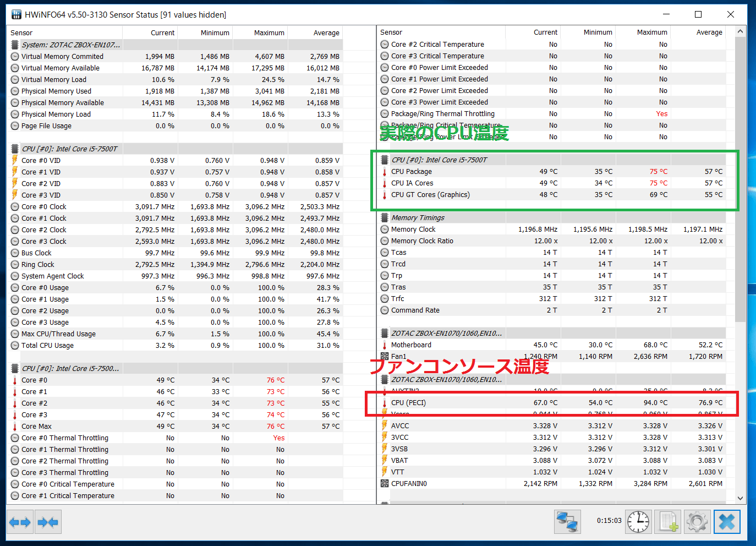Select the Page File Usage row
Screen dimensions: 756x546
[x=175, y=125]
